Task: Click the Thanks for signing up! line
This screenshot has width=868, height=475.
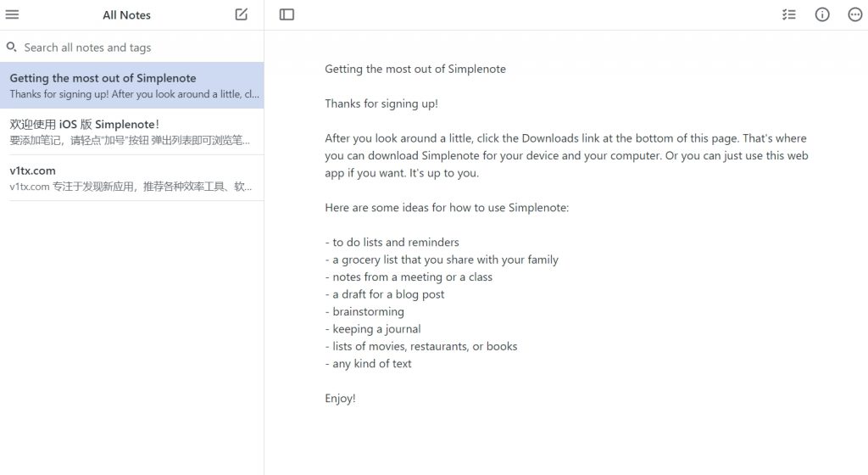Action: coord(381,103)
